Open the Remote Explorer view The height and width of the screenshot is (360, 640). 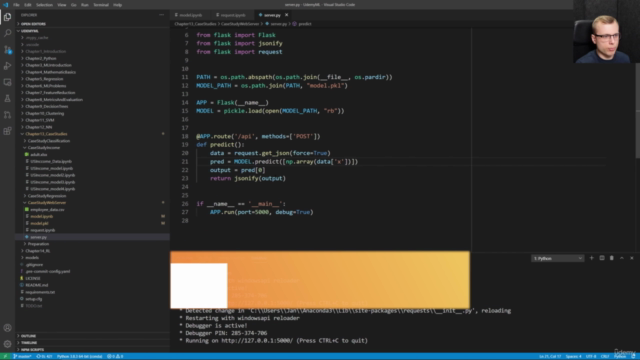click(x=7, y=82)
